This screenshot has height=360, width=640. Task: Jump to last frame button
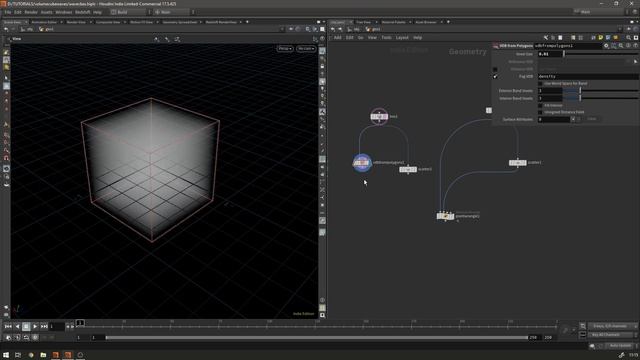coord(44,327)
